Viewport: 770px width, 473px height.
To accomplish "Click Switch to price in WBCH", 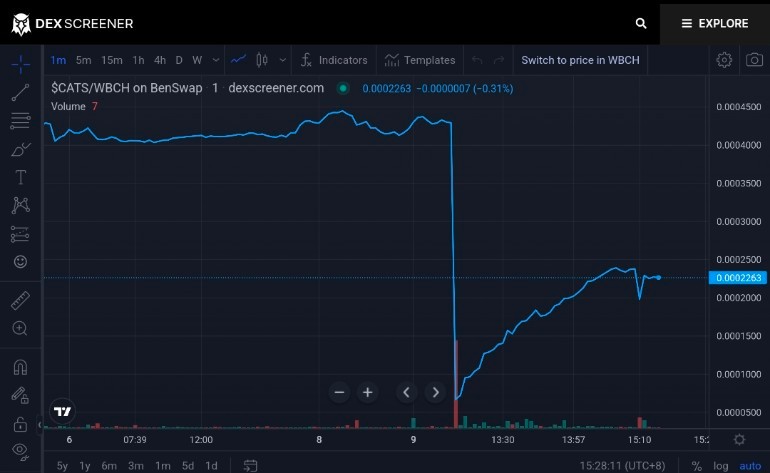I will [x=580, y=60].
